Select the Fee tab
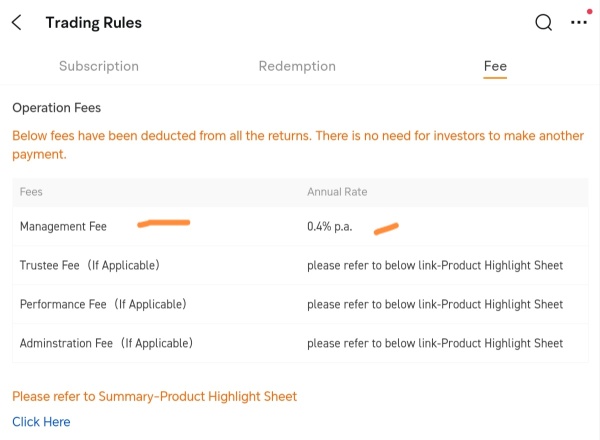 (x=495, y=66)
